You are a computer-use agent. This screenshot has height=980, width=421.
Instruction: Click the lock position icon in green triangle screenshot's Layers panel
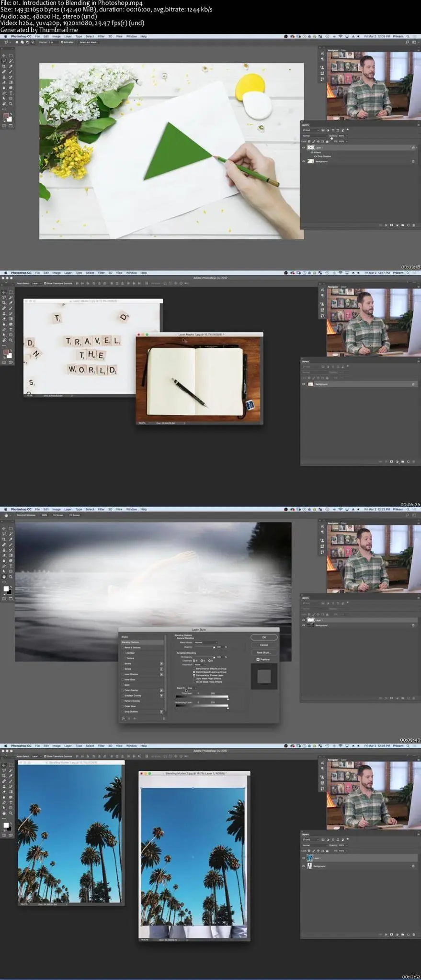coord(318,142)
